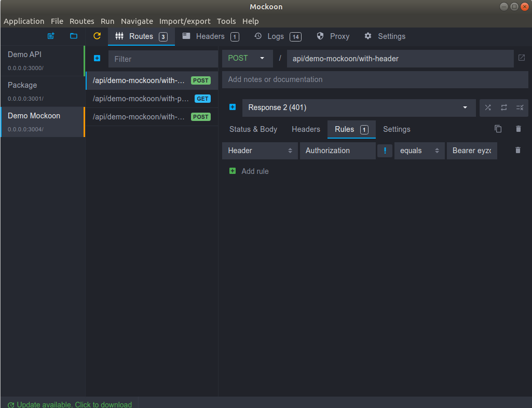Screen dimensions: 532x408
Task: Click Add rule text button
Action: click(x=255, y=171)
